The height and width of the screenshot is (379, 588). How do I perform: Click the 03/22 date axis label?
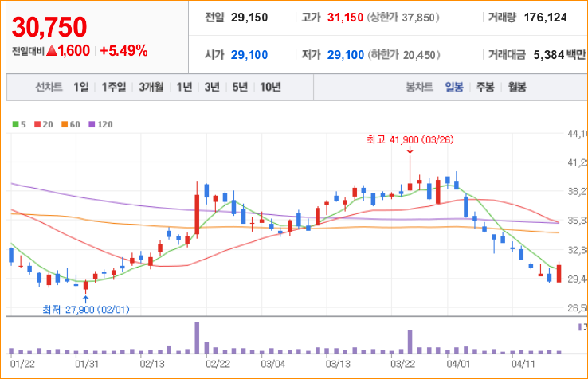tap(402, 364)
